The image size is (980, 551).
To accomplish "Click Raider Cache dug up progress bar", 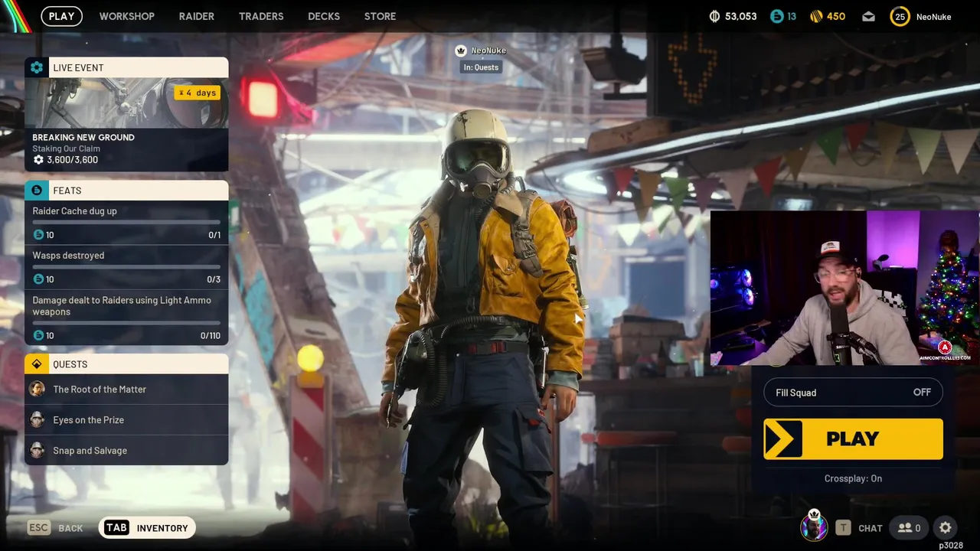I will click(126, 222).
